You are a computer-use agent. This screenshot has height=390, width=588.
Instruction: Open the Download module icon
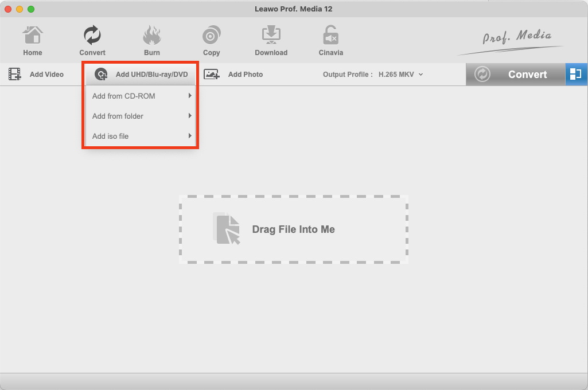(271, 35)
